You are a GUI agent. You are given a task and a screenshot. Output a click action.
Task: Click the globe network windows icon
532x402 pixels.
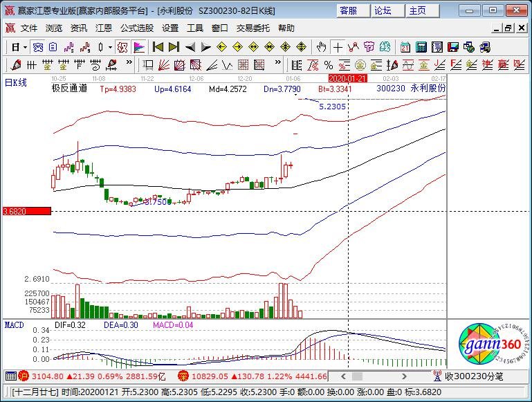pos(469,47)
